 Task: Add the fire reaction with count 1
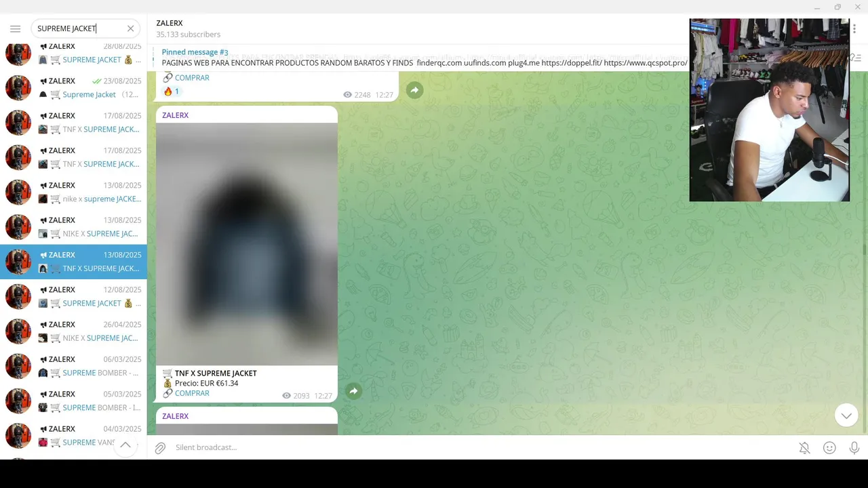pos(171,91)
